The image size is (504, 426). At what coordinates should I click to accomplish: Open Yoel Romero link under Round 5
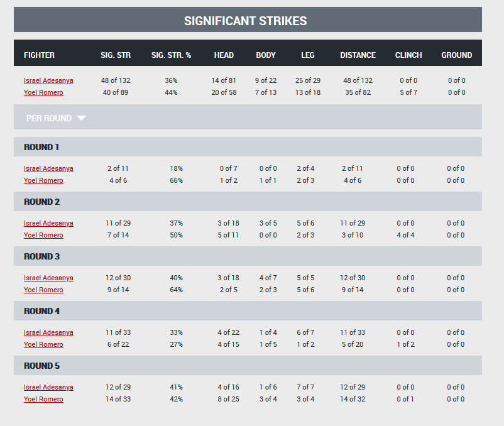(43, 399)
